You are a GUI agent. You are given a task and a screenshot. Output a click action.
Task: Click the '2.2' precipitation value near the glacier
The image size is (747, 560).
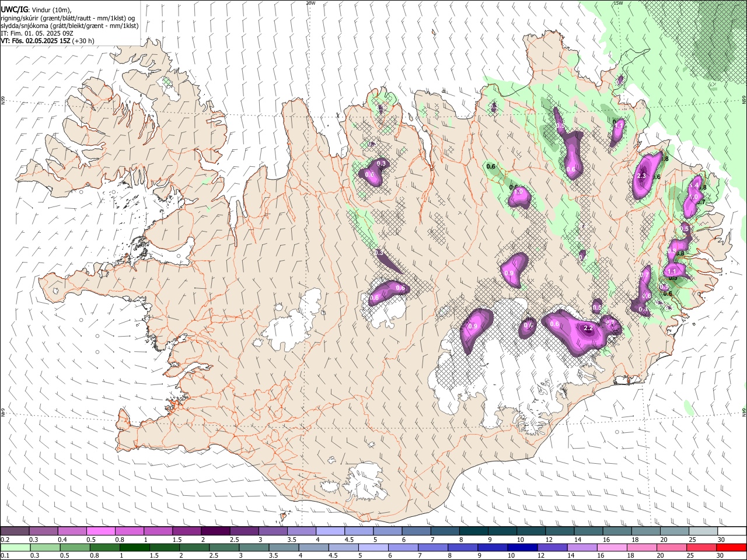[x=588, y=328]
